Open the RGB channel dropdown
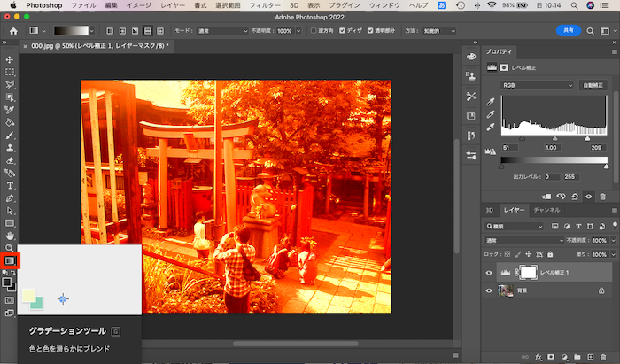 (537, 85)
